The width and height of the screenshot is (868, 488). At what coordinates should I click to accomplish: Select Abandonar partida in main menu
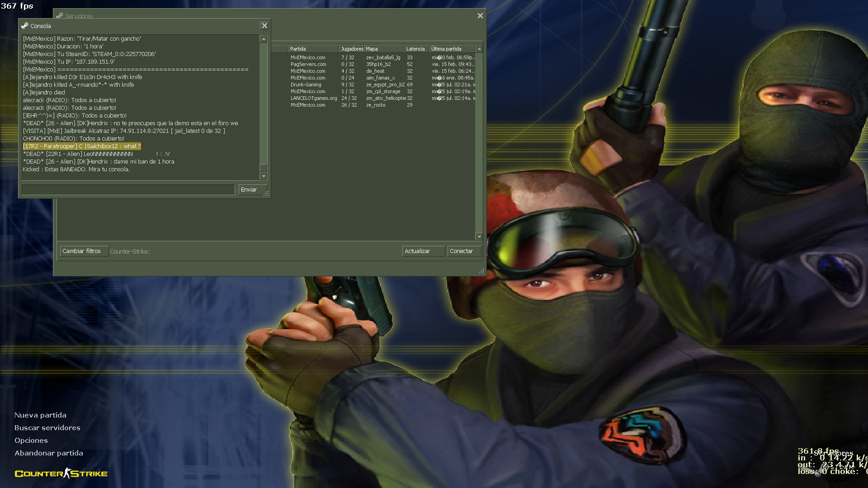tap(48, 453)
